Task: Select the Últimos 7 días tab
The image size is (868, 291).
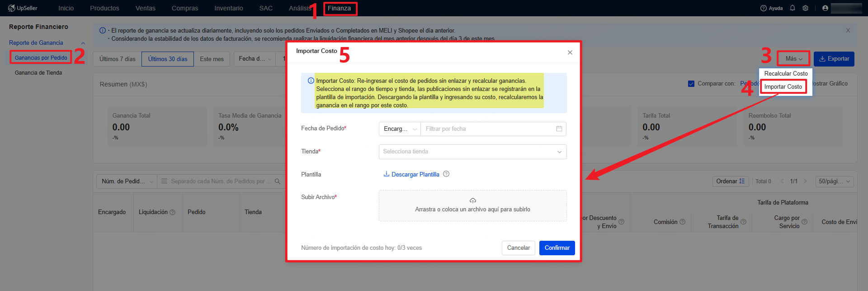Action: [118, 59]
